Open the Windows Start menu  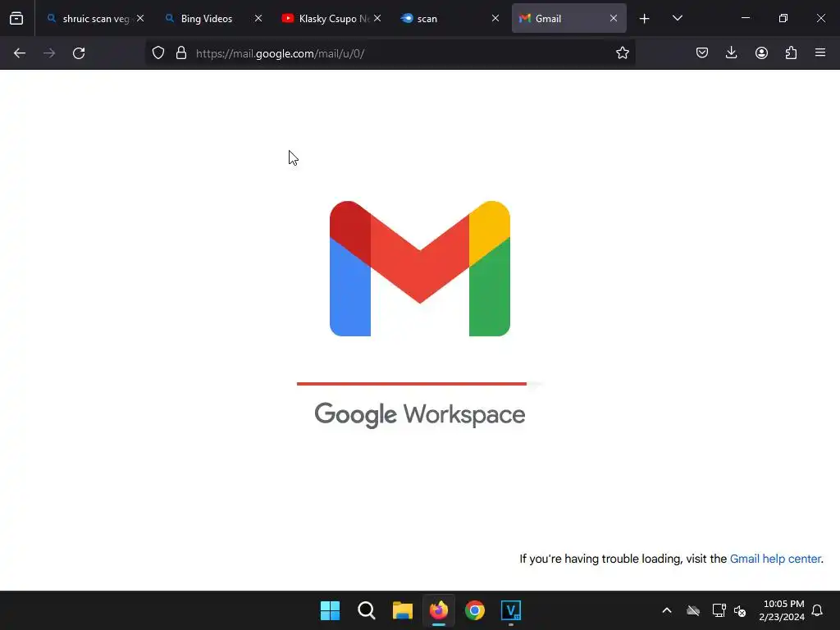(330, 610)
